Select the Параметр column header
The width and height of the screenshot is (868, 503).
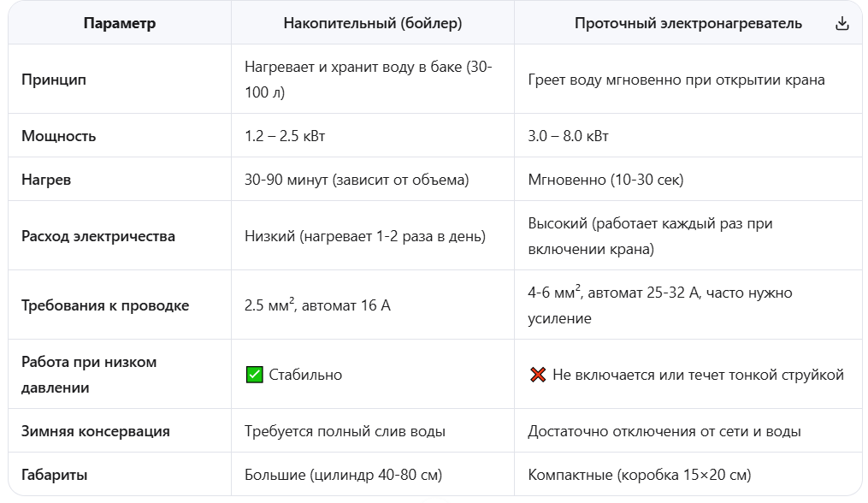pyautogui.click(x=120, y=23)
